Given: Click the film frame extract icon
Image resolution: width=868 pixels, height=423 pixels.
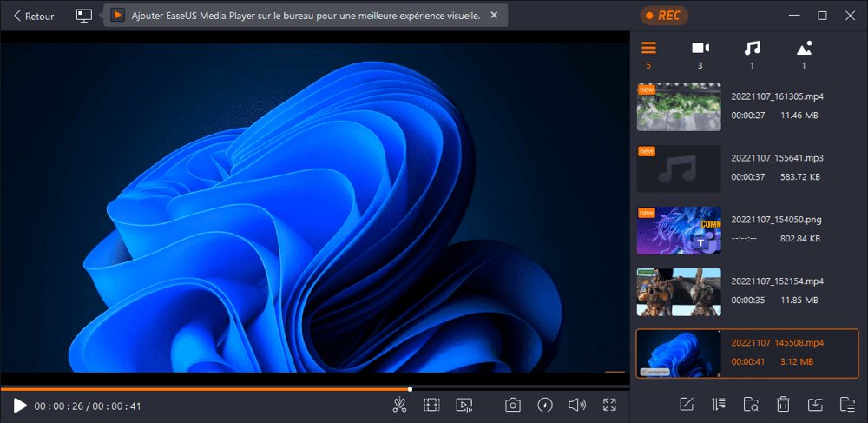Looking at the screenshot, I should (431, 406).
